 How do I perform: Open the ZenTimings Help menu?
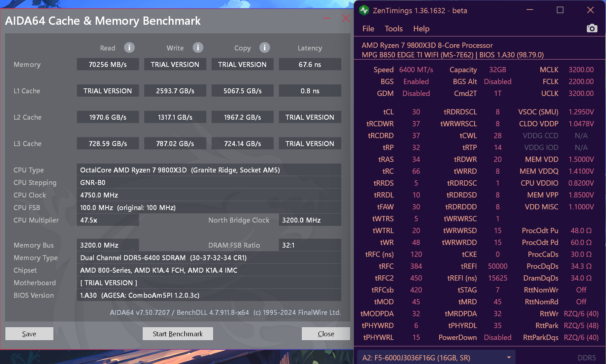[x=421, y=29]
